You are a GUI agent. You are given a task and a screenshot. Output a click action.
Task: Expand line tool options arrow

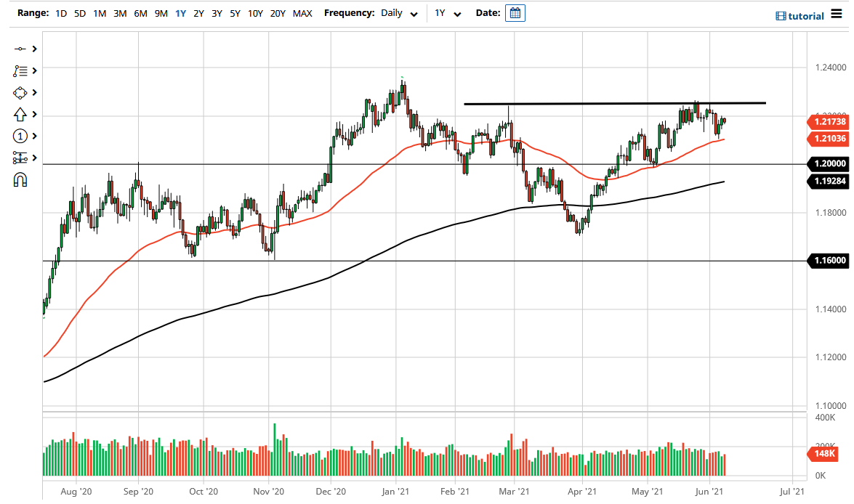click(x=34, y=49)
